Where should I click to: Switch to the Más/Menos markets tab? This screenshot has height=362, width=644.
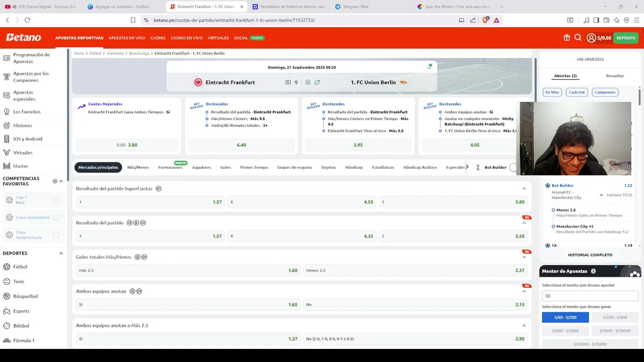coord(138,167)
